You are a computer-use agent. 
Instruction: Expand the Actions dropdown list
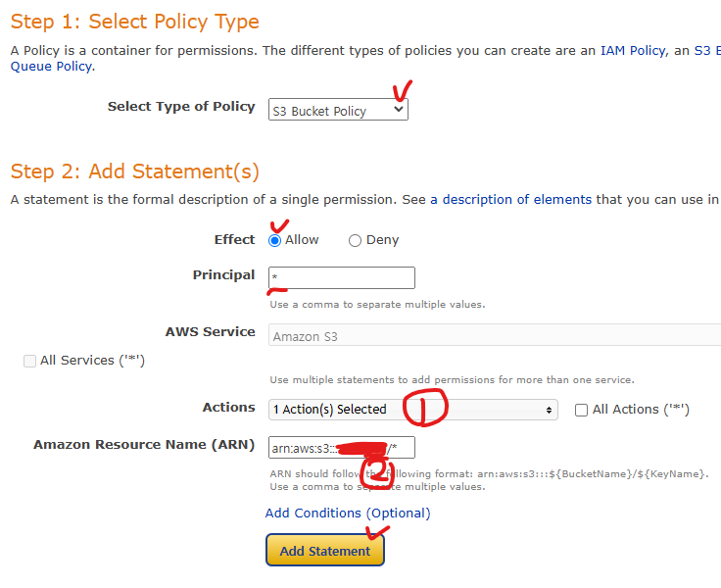click(x=412, y=410)
